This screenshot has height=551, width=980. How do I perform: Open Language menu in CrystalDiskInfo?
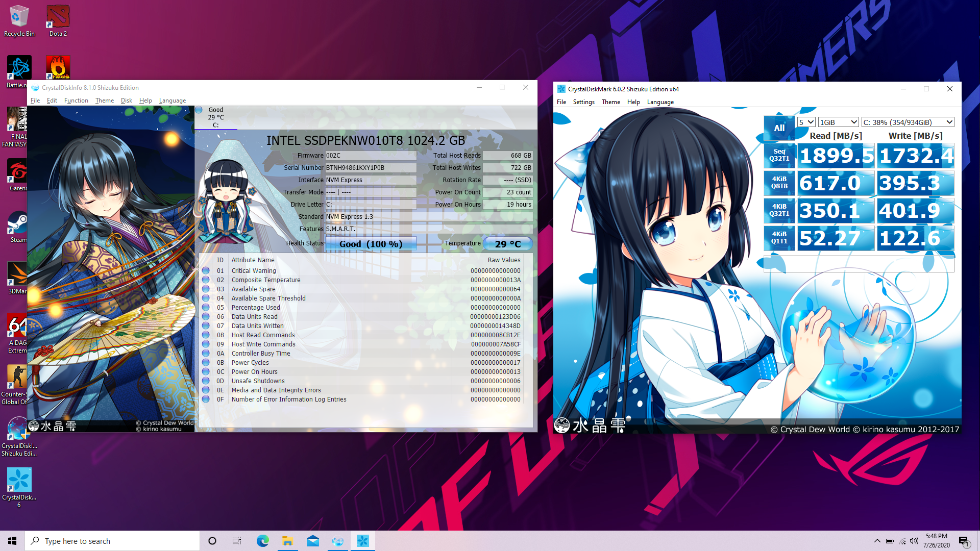(x=173, y=101)
